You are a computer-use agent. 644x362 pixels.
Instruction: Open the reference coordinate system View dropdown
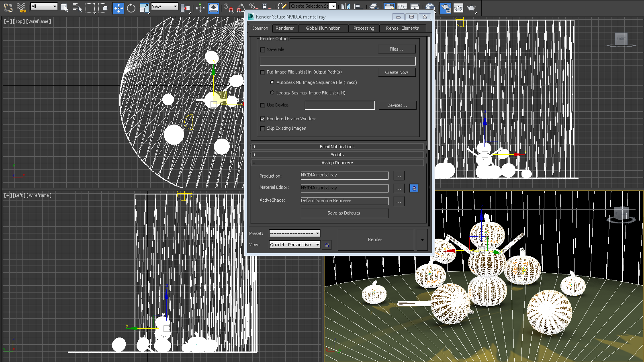tap(165, 6)
